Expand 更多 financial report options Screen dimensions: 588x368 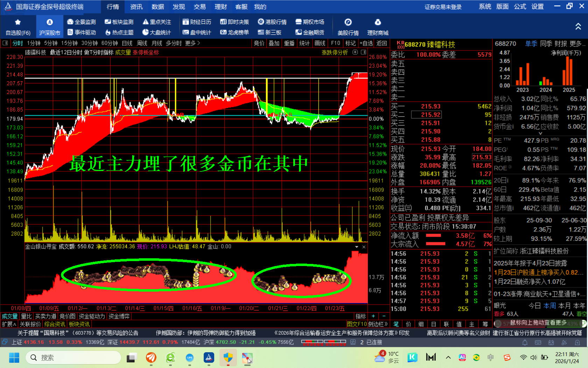click(577, 43)
